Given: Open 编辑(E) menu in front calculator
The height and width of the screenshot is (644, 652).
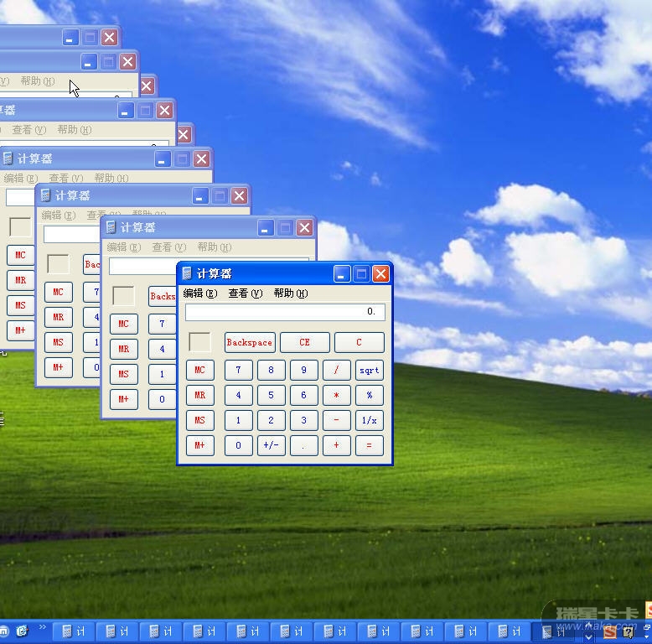Looking at the screenshot, I should click(x=200, y=293).
